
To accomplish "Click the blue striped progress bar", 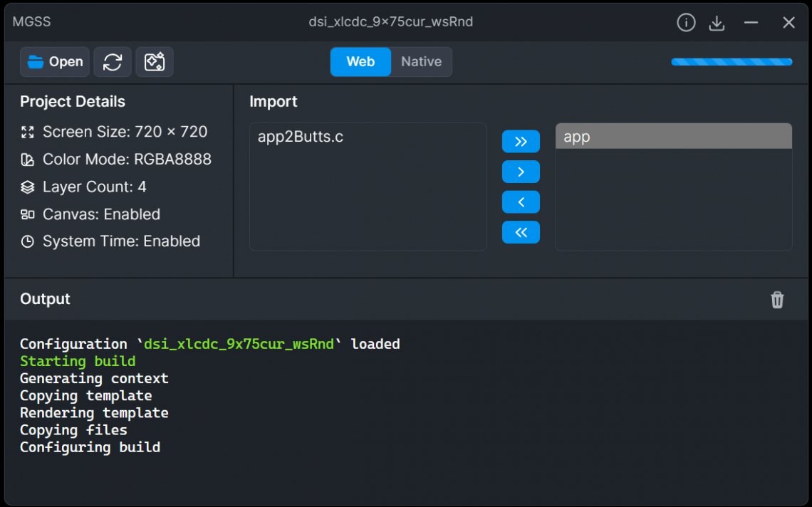I will (732, 62).
